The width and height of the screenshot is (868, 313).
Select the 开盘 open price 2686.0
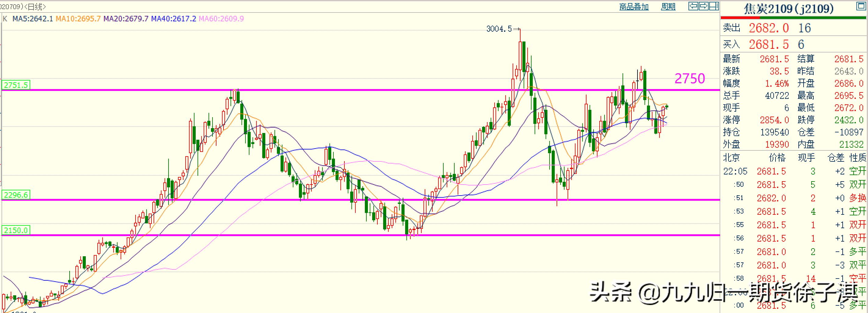click(x=849, y=84)
